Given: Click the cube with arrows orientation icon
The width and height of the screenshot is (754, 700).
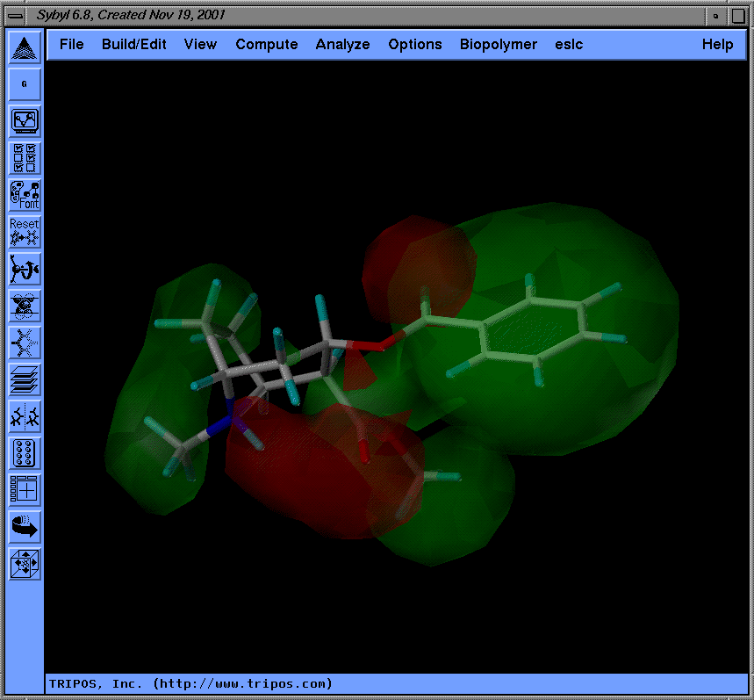Looking at the screenshot, I should 24,564.
